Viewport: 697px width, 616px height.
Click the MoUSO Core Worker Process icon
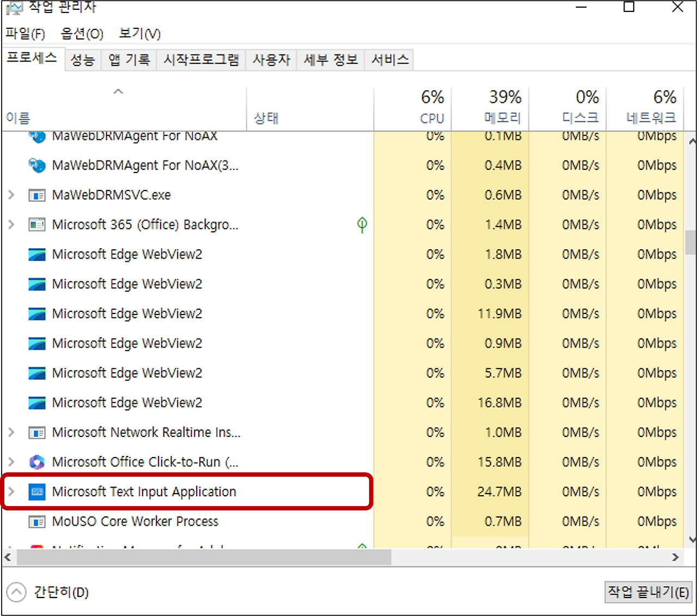[36, 521]
